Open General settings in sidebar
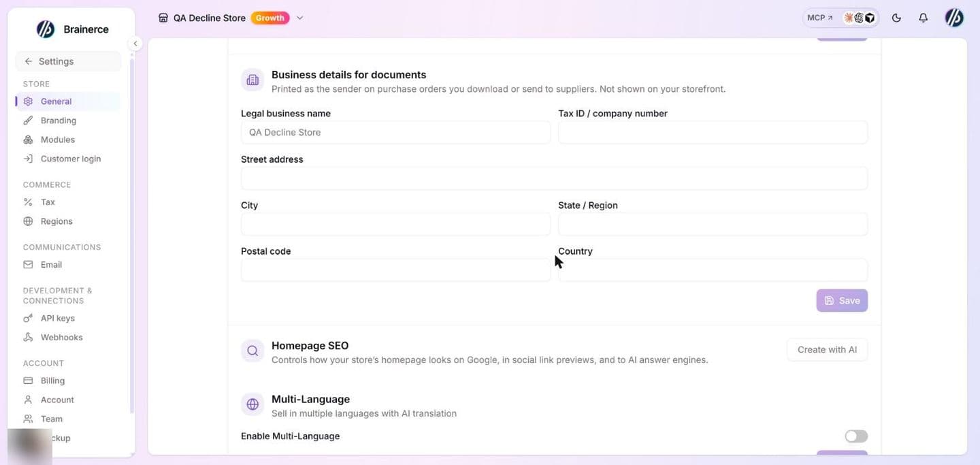The height and width of the screenshot is (465, 980). point(68,101)
